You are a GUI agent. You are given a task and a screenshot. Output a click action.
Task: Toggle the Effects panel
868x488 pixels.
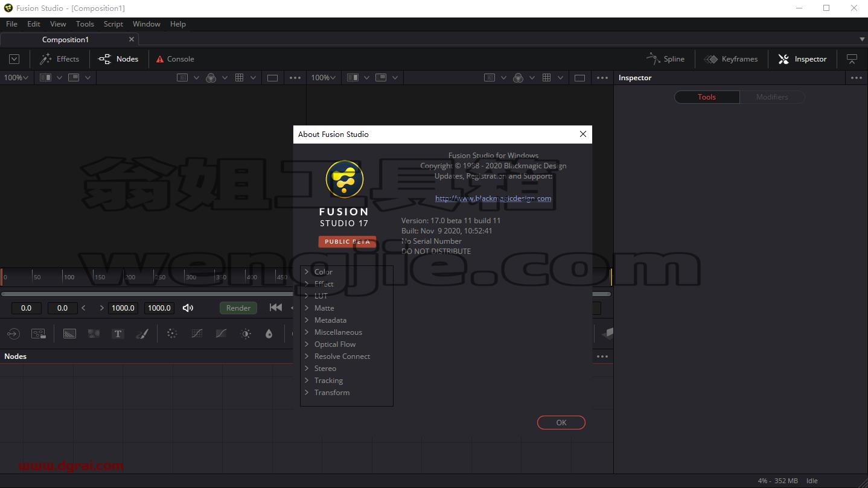59,59
